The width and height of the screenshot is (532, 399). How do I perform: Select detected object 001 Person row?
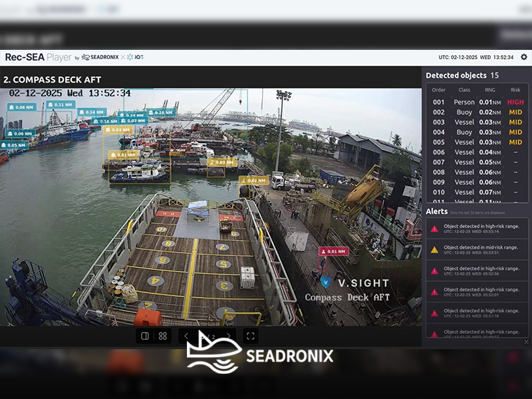[477, 102]
